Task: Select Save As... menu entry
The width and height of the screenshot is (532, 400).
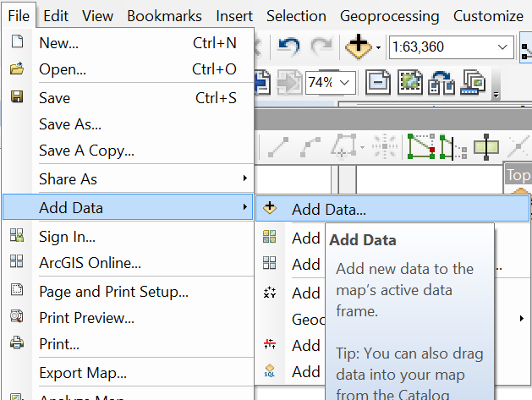Action: click(x=129, y=124)
